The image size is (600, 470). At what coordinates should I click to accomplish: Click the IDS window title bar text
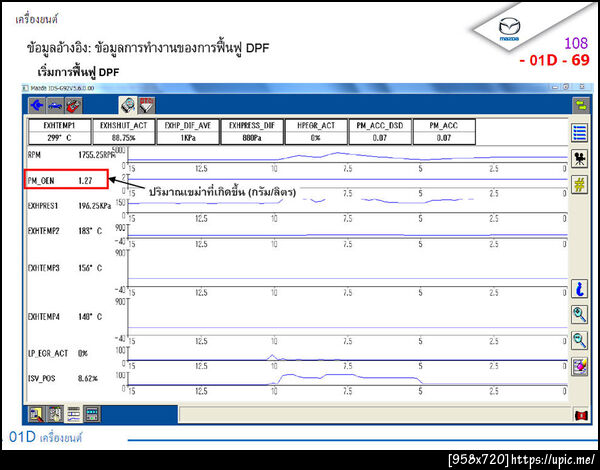pyautogui.click(x=62, y=88)
